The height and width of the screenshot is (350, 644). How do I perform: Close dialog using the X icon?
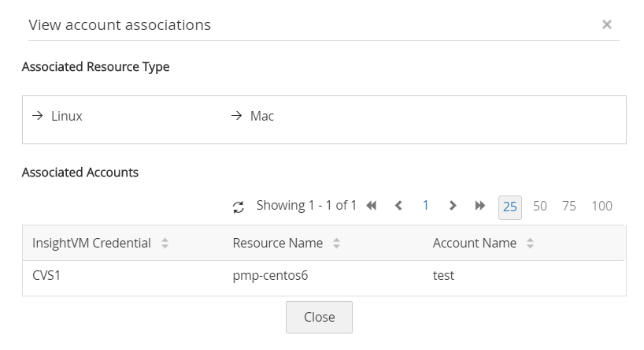(607, 24)
